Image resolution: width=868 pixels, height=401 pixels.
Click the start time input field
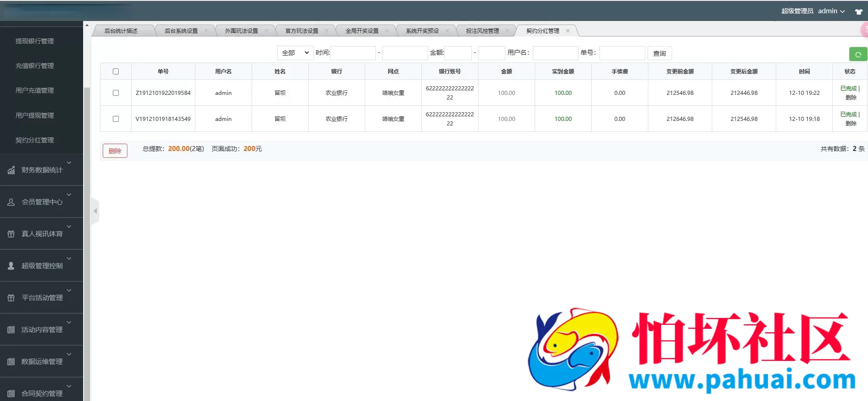pos(353,53)
